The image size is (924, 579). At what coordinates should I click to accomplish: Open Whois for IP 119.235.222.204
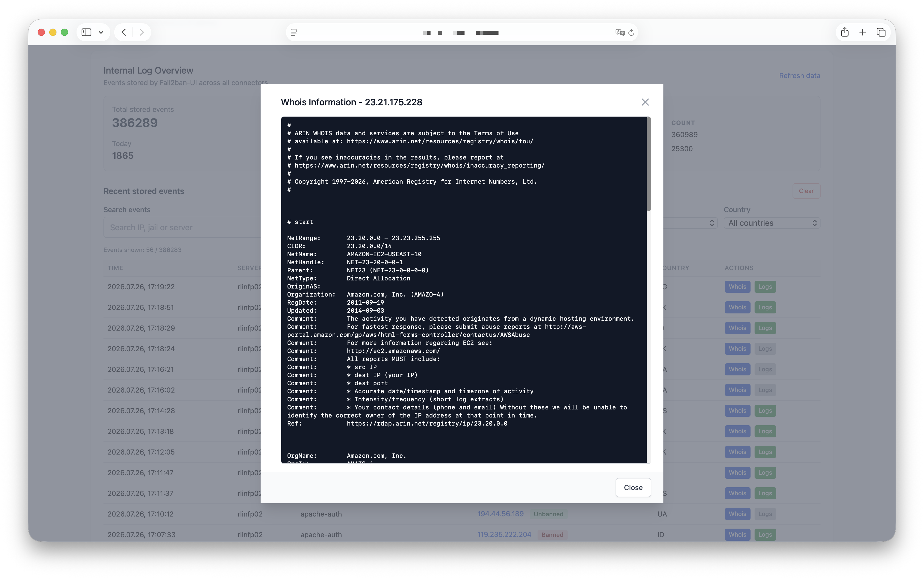(737, 535)
